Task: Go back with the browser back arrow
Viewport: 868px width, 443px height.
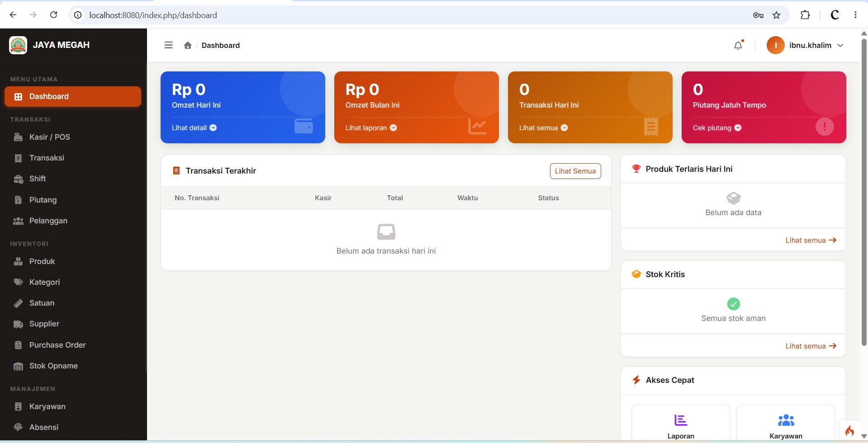Action: coord(13,15)
